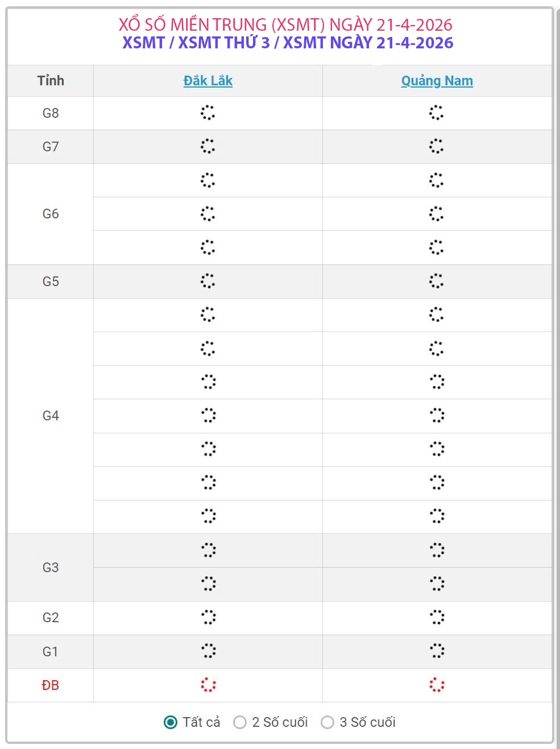Viewport: 560px width, 749px height.
Task: Click the Tỉnh column header cell
Action: click(51, 81)
